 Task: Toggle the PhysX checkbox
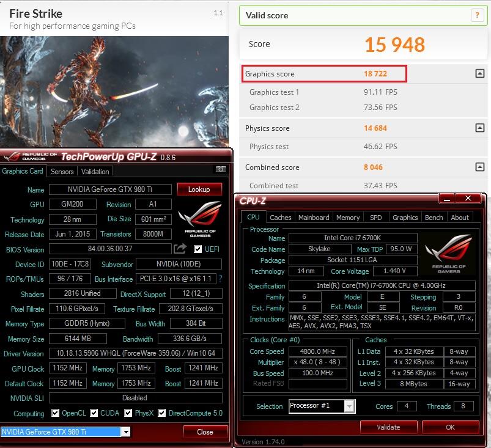(128, 413)
